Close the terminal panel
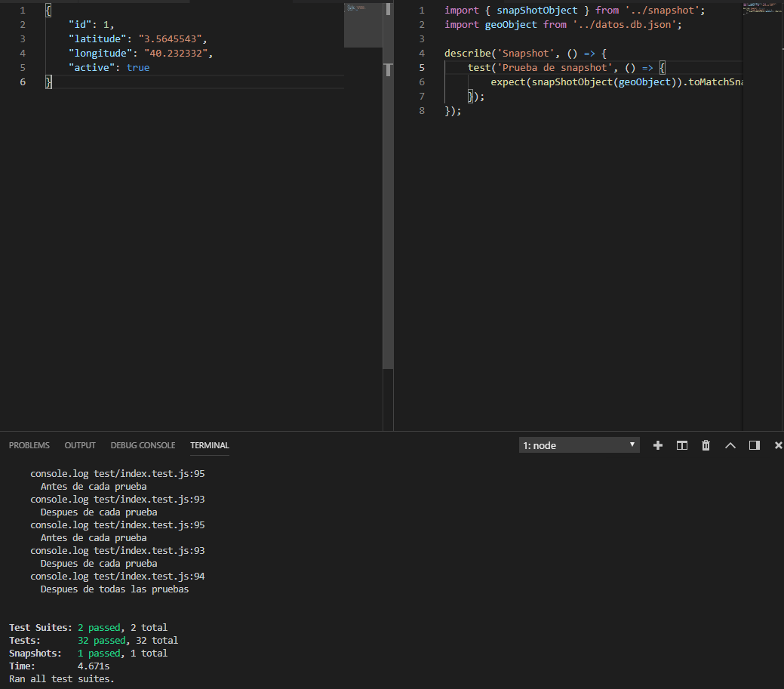 779,445
